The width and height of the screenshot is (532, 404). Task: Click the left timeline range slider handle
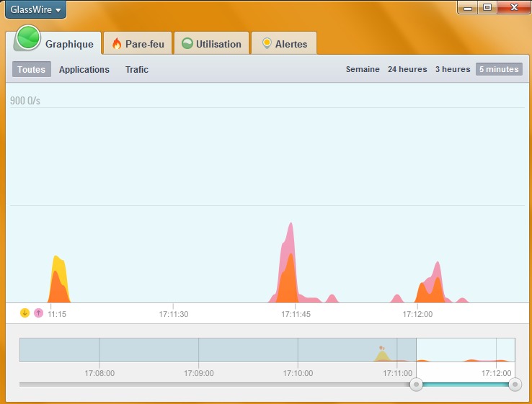click(x=416, y=385)
